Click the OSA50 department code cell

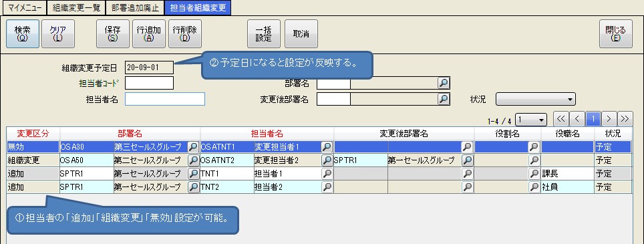click(x=87, y=160)
